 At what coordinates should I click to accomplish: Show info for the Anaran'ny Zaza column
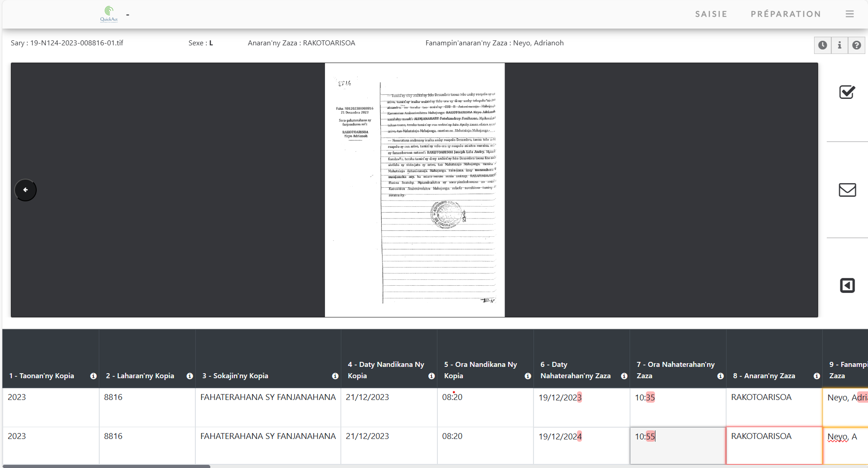pos(817,376)
